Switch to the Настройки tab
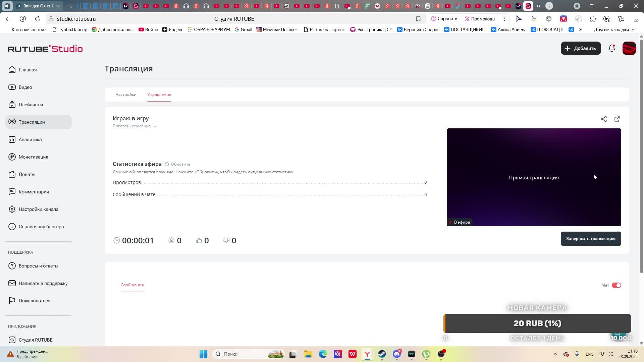 [126, 95]
